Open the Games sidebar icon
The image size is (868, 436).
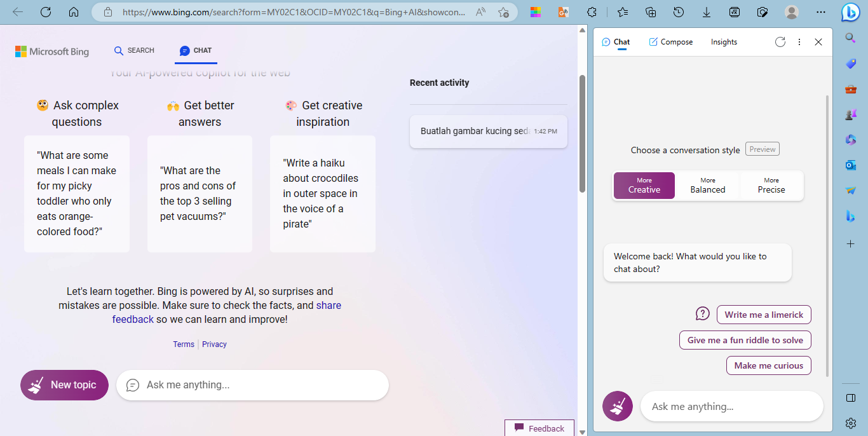click(x=851, y=114)
